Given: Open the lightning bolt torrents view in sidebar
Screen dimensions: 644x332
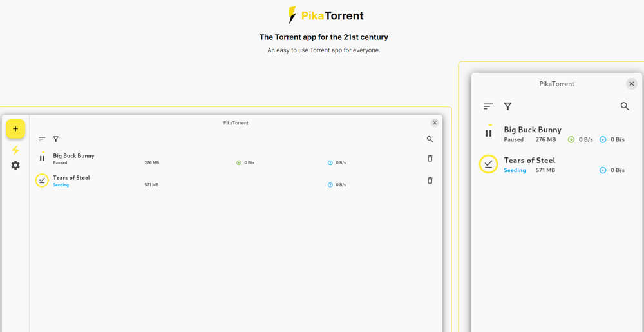Looking at the screenshot, I should pyautogui.click(x=15, y=150).
